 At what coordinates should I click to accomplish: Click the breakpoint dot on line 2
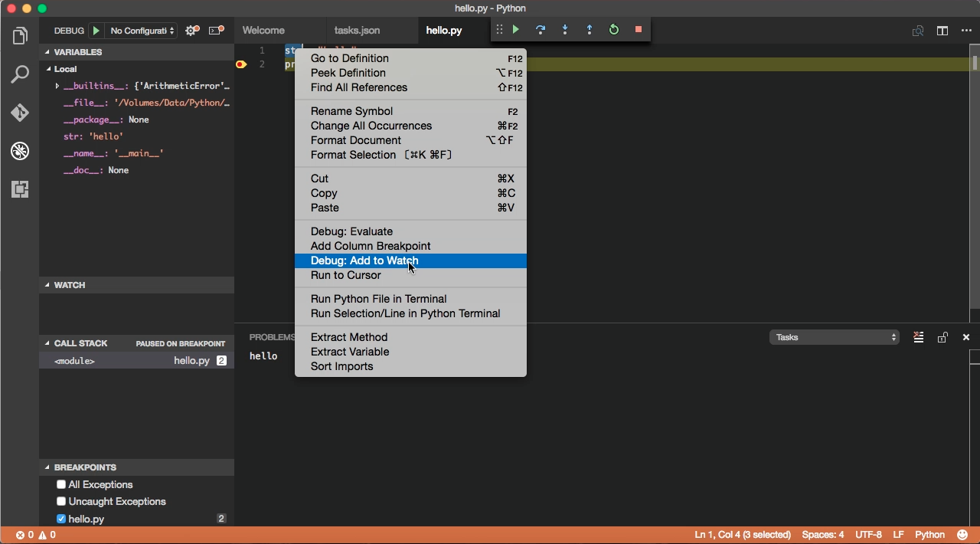coord(241,64)
